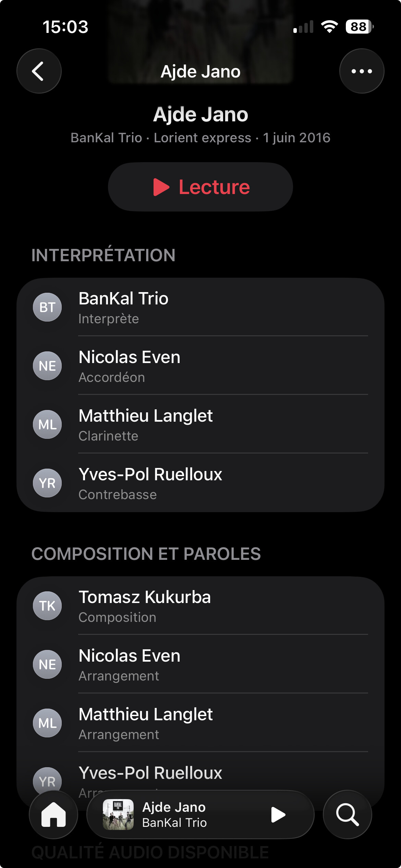Tap the ML avatar next to Clarinette
This screenshot has height=868, width=401.
(x=47, y=424)
